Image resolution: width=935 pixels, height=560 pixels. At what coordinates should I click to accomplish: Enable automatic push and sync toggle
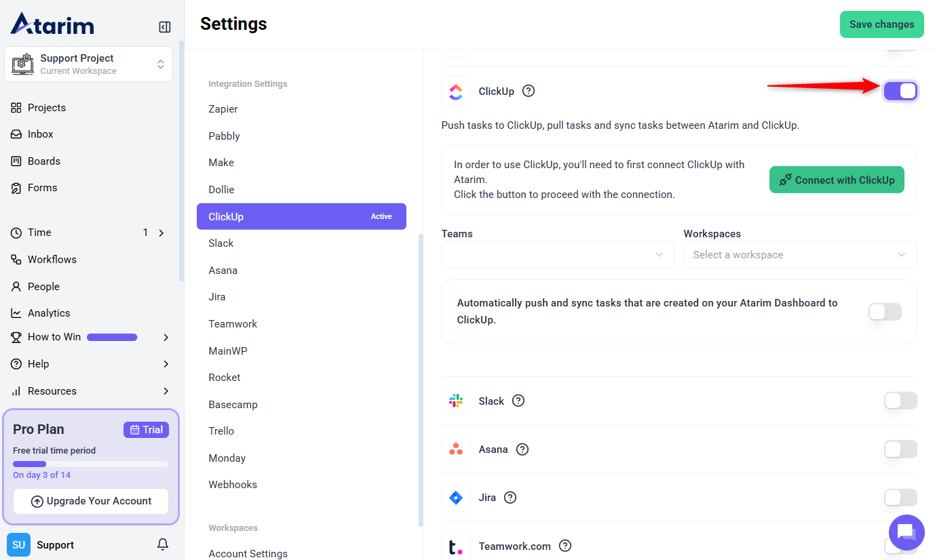pyautogui.click(x=885, y=312)
